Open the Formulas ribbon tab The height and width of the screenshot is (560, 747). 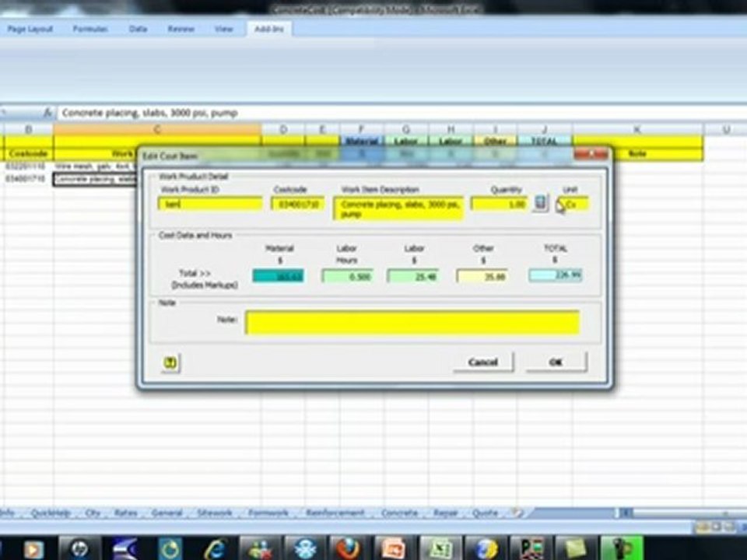pyautogui.click(x=90, y=29)
